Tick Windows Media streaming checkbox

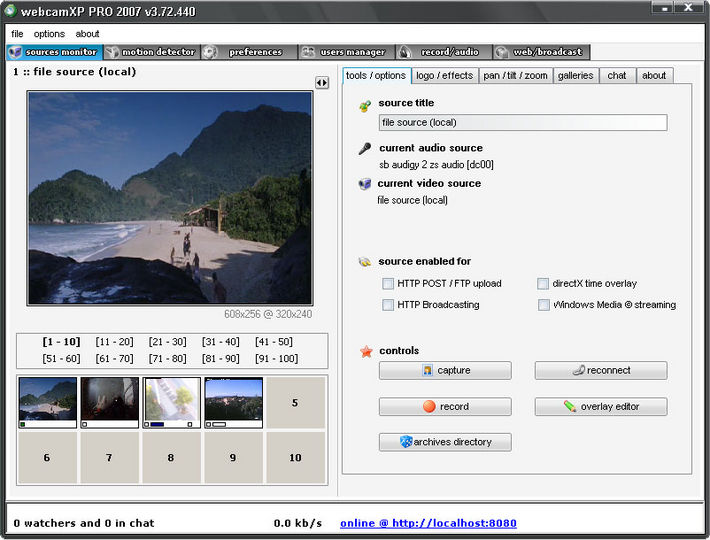(x=543, y=305)
